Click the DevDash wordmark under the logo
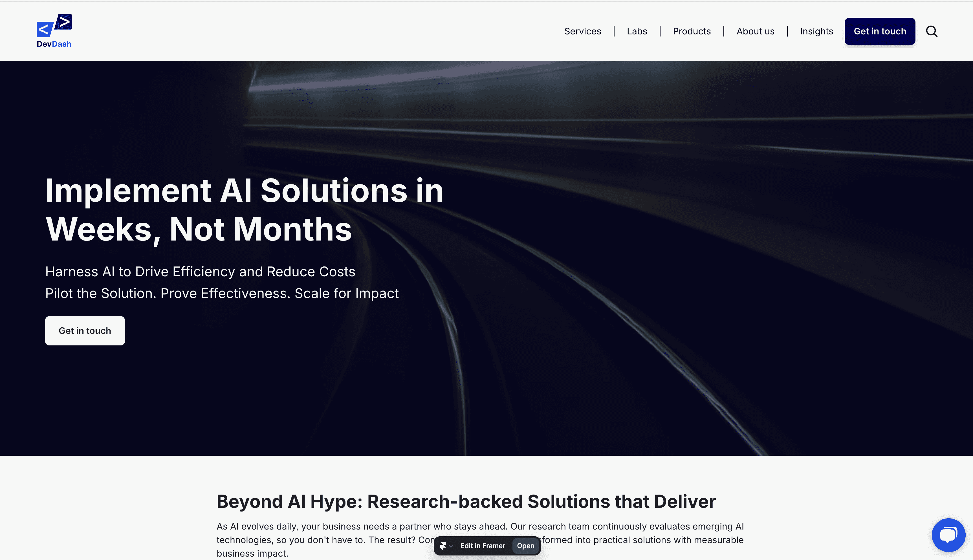The image size is (973, 560). (54, 44)
